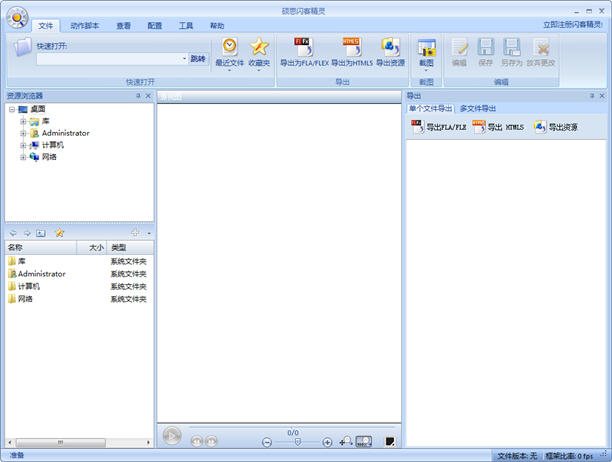Export as FLA/FLEX from the ribbon

point(304,47)
